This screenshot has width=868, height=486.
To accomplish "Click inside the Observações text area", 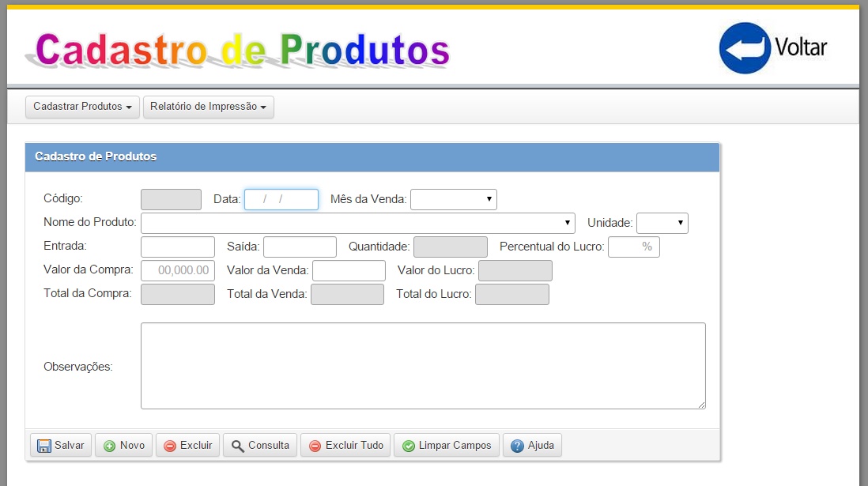I will pos(423,365).
